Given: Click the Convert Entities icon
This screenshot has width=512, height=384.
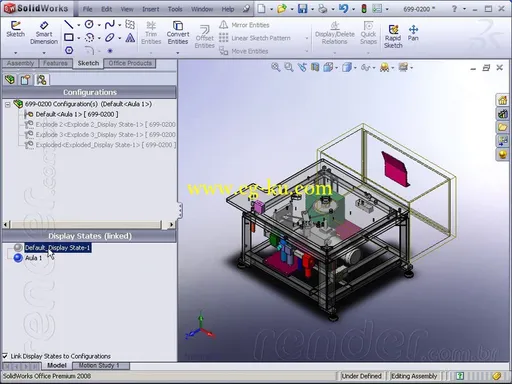Looking at the screenshot, I should pyautogui.click(x=178, y=33).
